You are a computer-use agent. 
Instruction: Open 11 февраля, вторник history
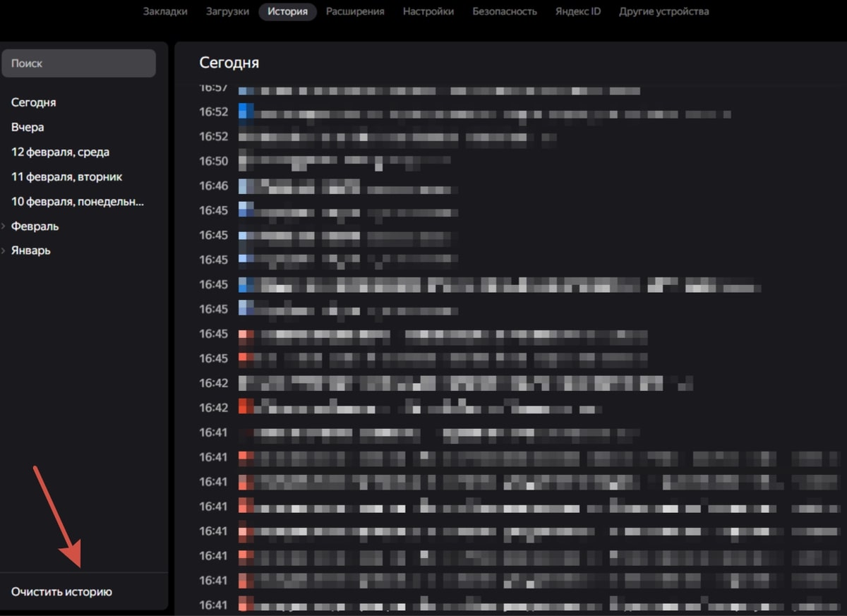[66, 176]
